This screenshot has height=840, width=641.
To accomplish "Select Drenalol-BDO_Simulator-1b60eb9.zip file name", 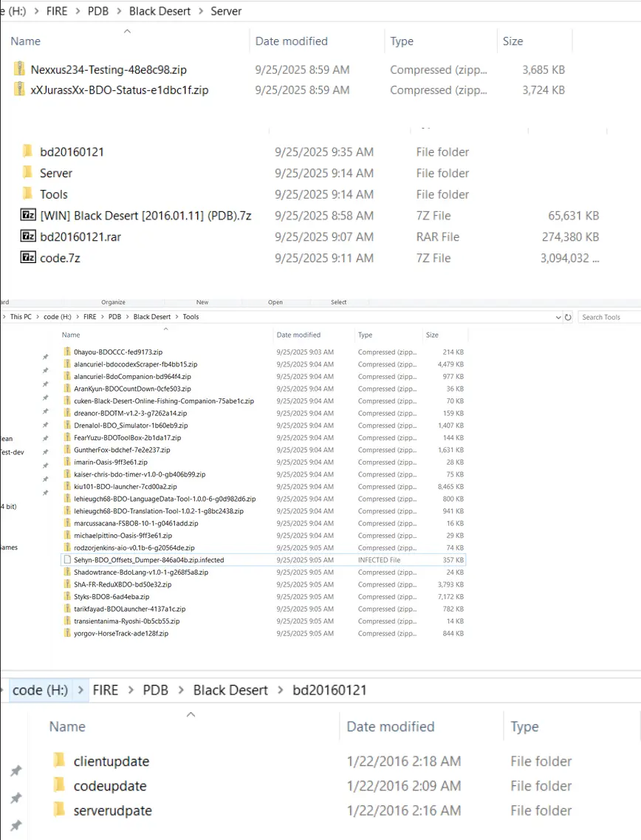I will pos(131,426).
